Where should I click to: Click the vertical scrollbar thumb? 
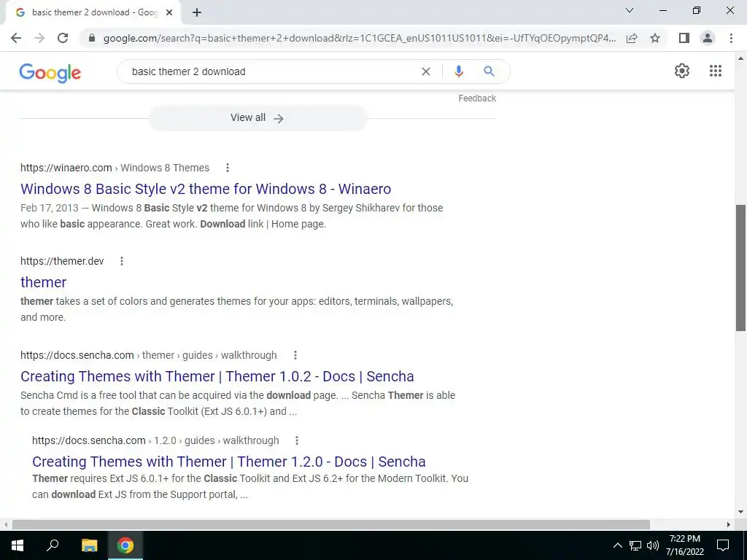(741, 268)
